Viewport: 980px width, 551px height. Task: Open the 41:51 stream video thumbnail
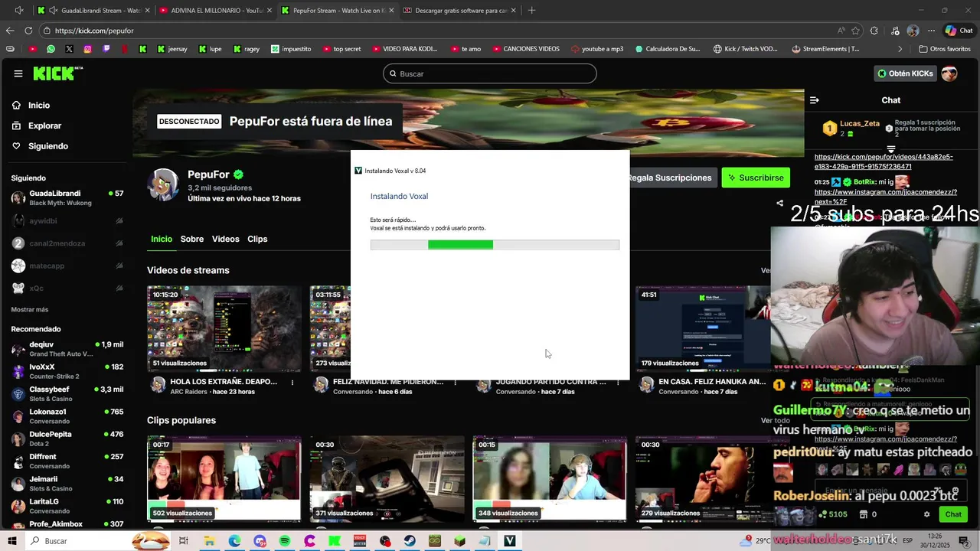tap(704, 328)
